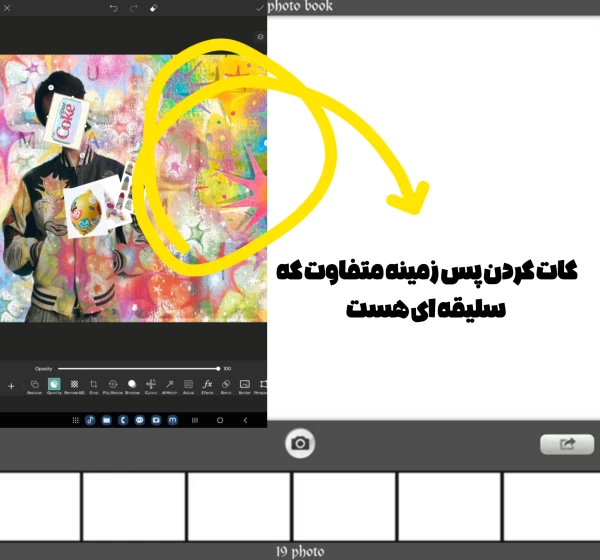
Task: Show recent apps with three-lines button
Action: click(x=195, y=420)
